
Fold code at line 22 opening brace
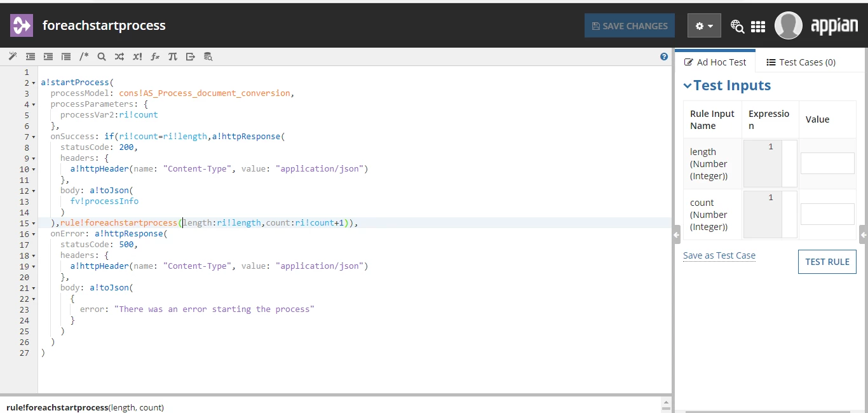(34, 299)
